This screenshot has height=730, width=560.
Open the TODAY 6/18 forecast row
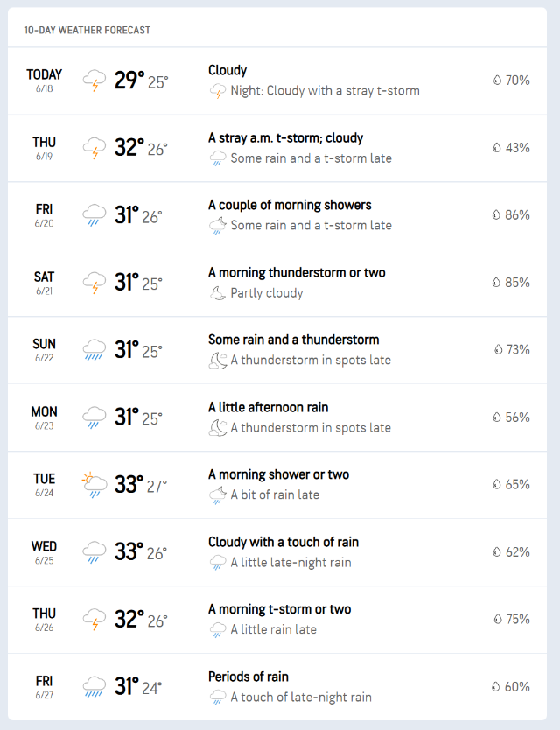44,81
